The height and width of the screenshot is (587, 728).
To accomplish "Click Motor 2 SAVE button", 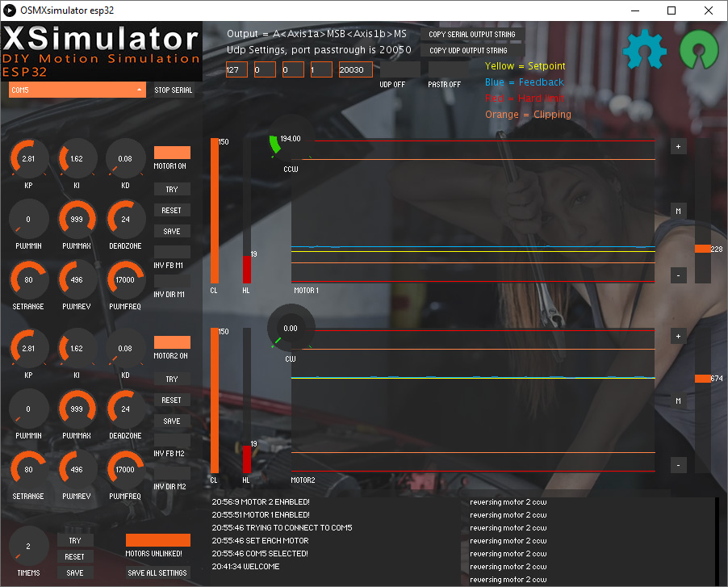I will [x=172, y=421].
